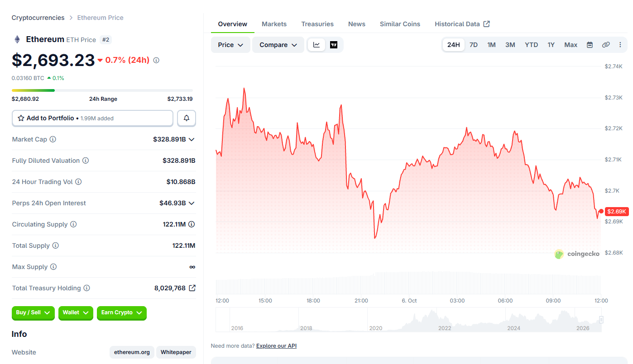633x364 pixels.
Task: Expand the Market Cap value chevron
Action: (192, 139)
